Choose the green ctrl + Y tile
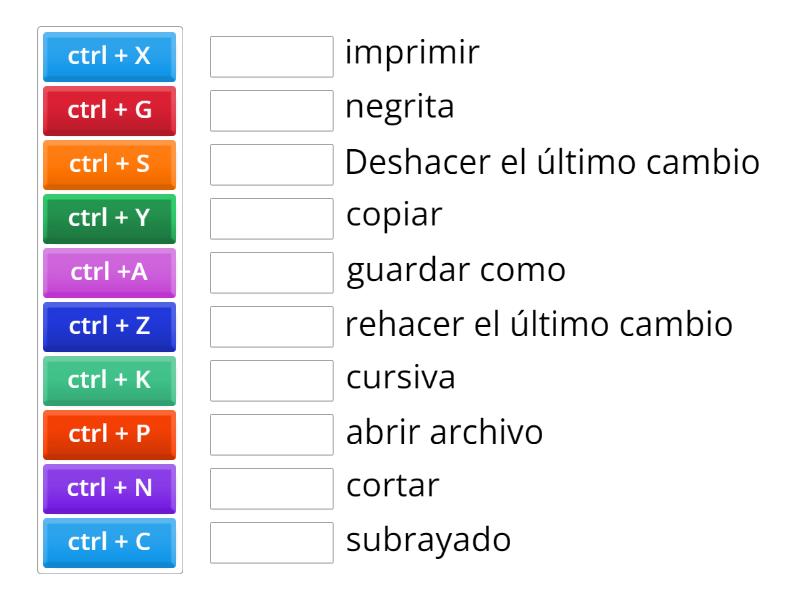Image resolution: width=800 pixels, height=600 pixels. [x=108, y=219]
